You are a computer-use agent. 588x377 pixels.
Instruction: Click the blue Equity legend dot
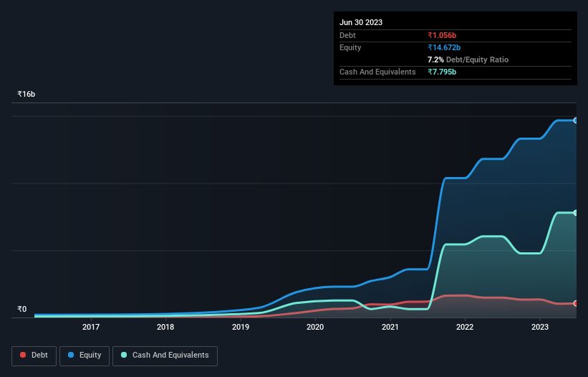(71, 355)
